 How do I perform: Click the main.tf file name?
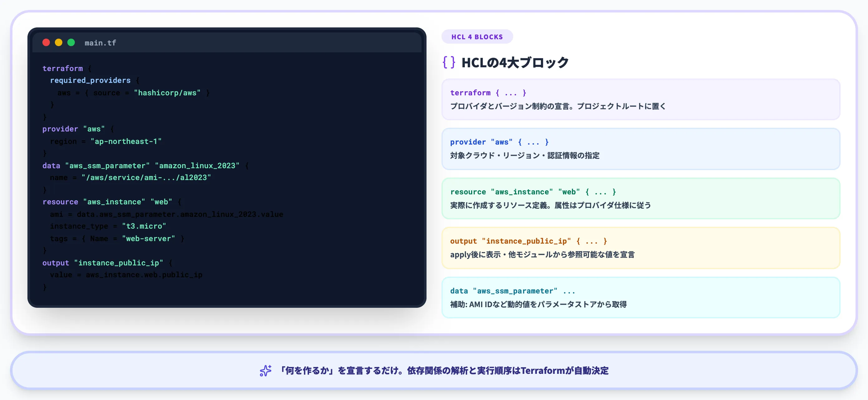click(x=100, y=43)
